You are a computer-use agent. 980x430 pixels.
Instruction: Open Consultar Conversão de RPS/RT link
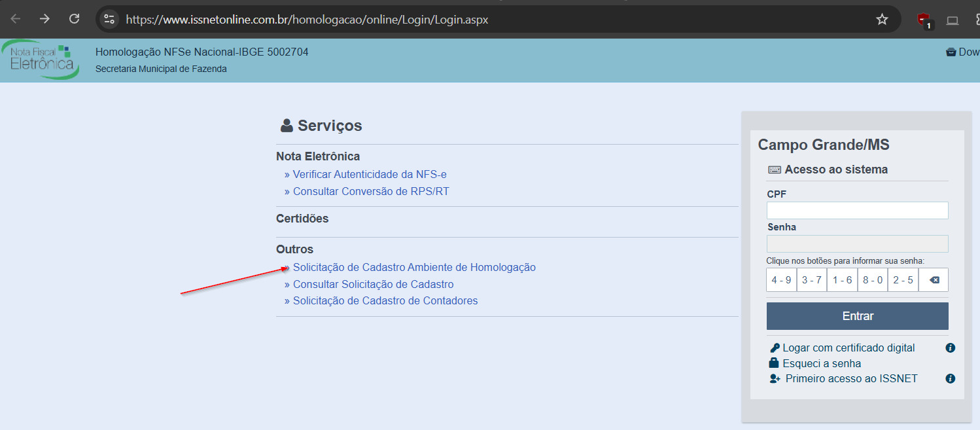pos(371,192)
